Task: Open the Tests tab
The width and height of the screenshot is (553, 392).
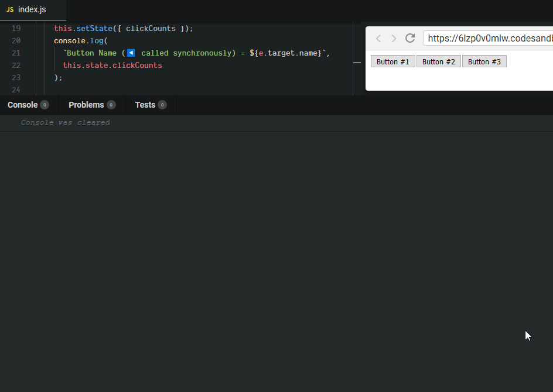Action: 145,105
